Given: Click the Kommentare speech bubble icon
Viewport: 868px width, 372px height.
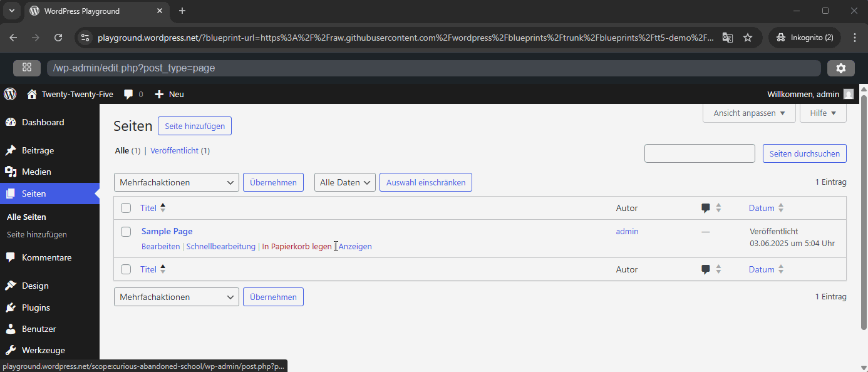Looking at the screenshot, I should [10, 257].
